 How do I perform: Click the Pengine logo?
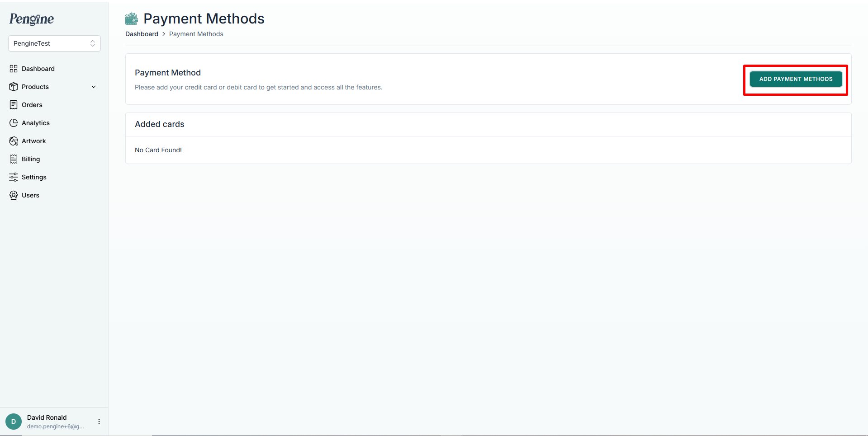pos(31,19)
